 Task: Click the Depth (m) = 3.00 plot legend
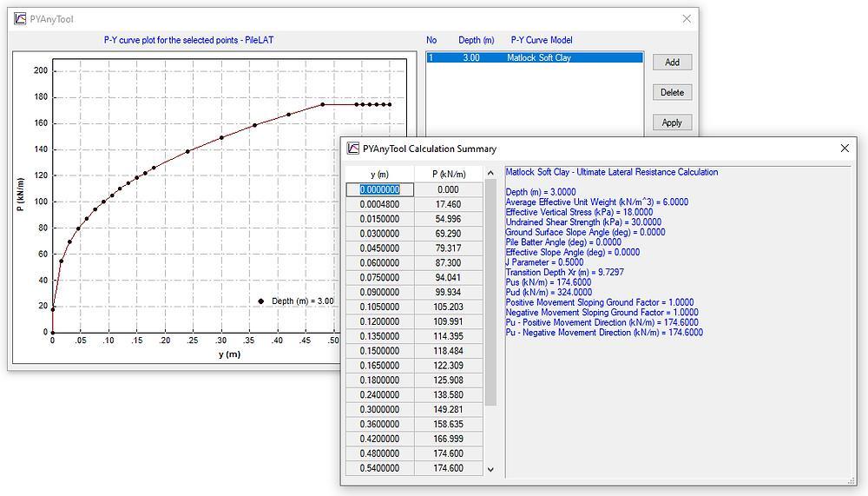pyautogui.click(x=297, y=301)
